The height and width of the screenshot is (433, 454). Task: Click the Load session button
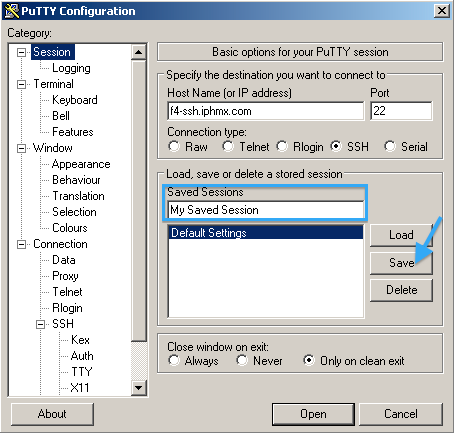click(x=401, y=235)
